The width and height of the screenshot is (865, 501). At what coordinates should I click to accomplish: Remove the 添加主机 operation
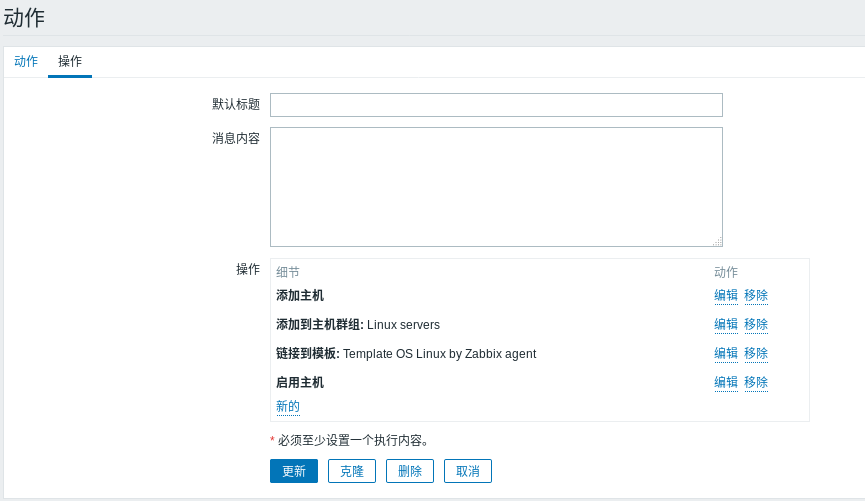[756, 295]
